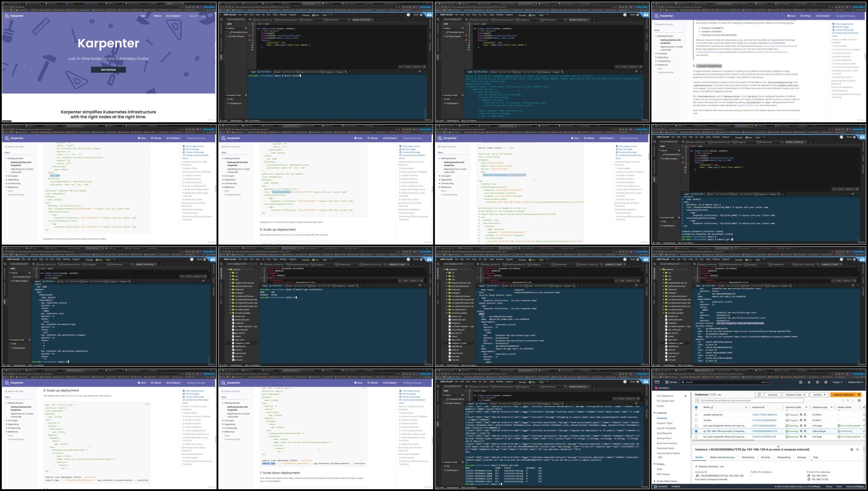Toggle the select-all checkbox in Instances table
Image resolution: width=868 pixels, height=491 pixels.
[696, 407]
